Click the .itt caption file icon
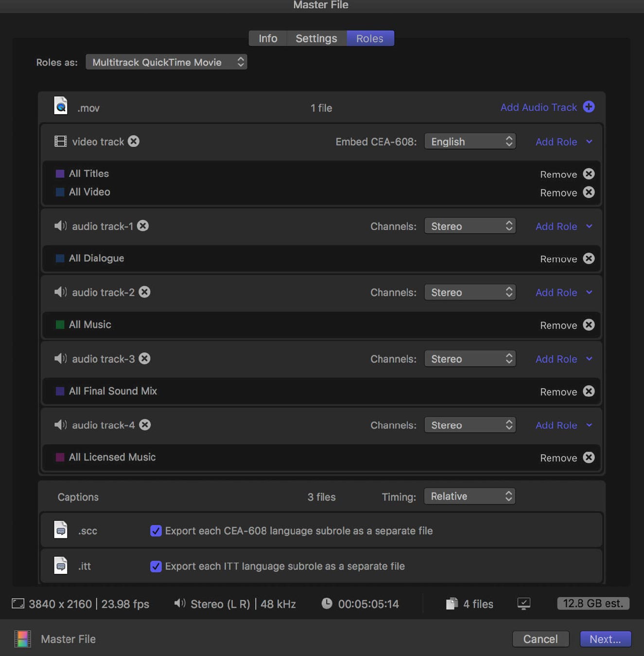The height and width of the screenshot is (656, 644). pos(61,565)
